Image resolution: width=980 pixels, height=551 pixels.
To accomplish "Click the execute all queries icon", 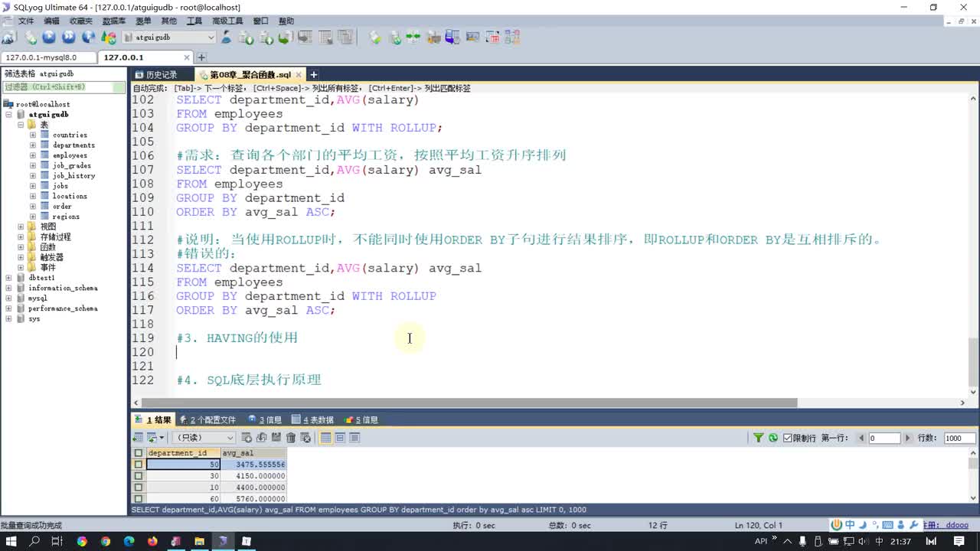I will (69, 37).
